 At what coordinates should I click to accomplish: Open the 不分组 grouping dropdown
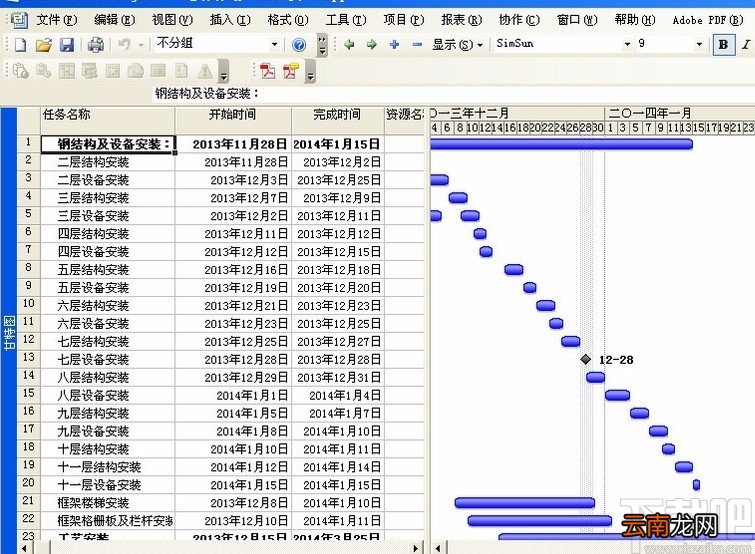click(x=274, y=45)
